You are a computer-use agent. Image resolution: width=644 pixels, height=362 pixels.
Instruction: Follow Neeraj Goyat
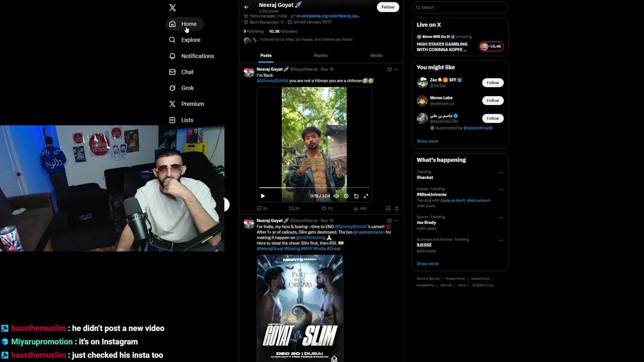point(388,7)
